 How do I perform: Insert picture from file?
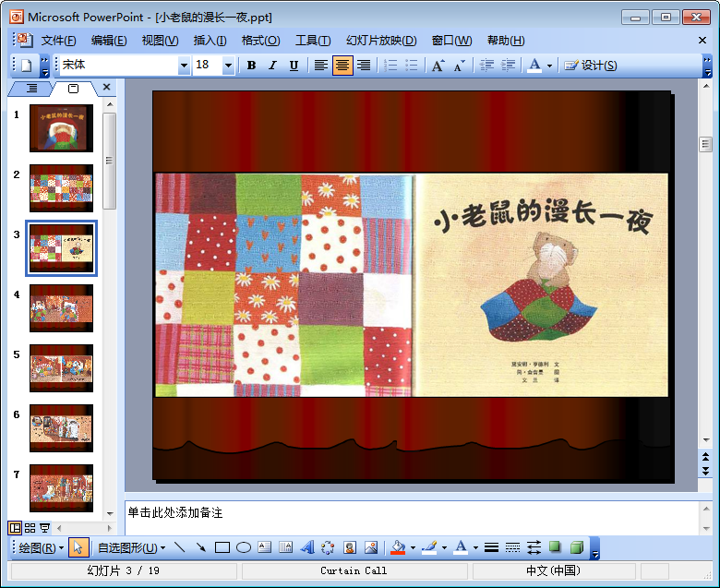371,547
